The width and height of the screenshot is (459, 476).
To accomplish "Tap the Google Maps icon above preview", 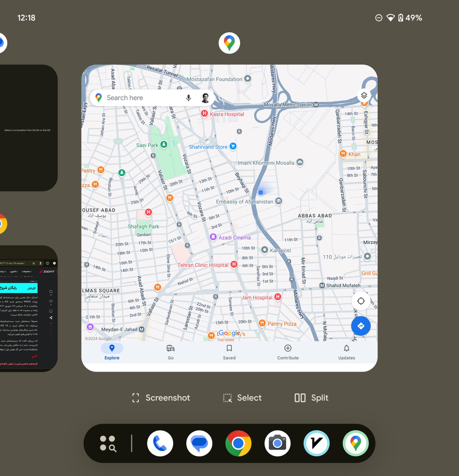I will (x=229, y=43).
